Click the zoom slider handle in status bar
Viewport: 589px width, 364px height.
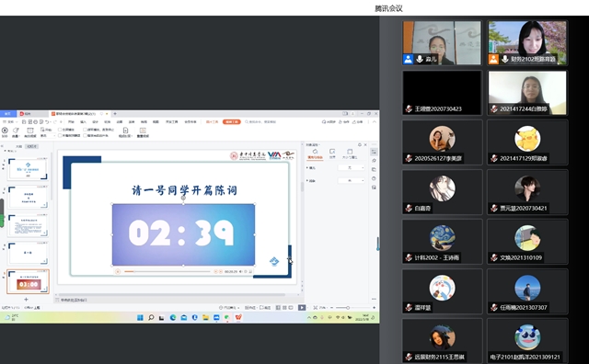[348, 308]
